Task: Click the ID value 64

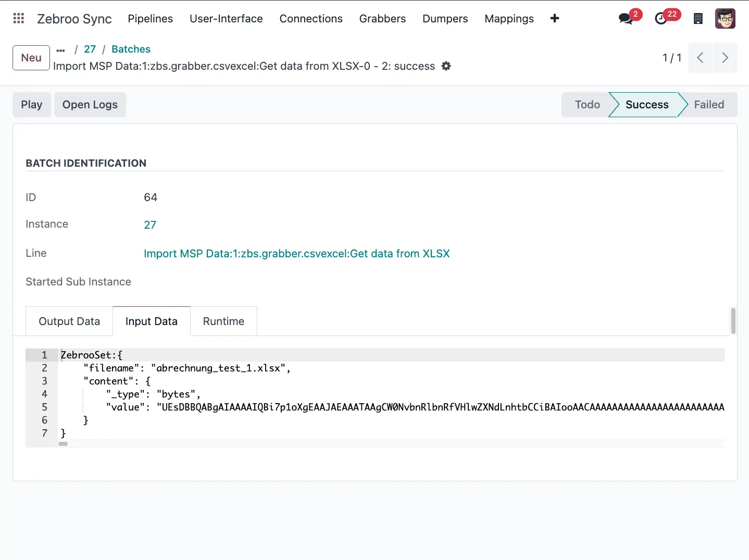Action: [151, 197]
